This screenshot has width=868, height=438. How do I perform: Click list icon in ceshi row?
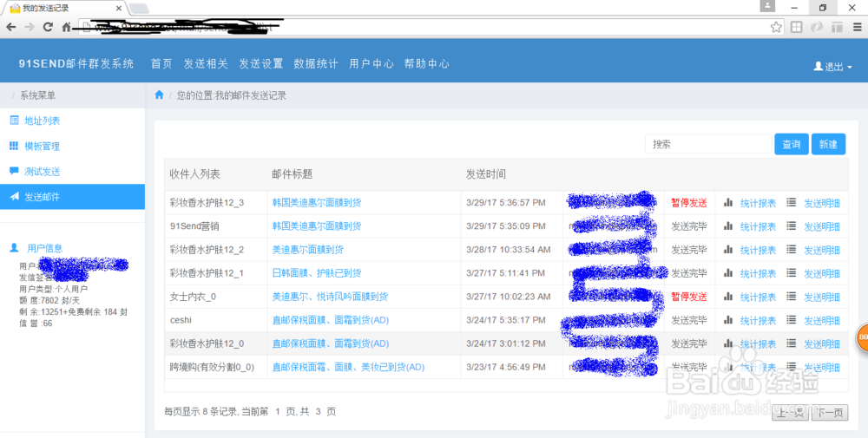pos(792,320)
